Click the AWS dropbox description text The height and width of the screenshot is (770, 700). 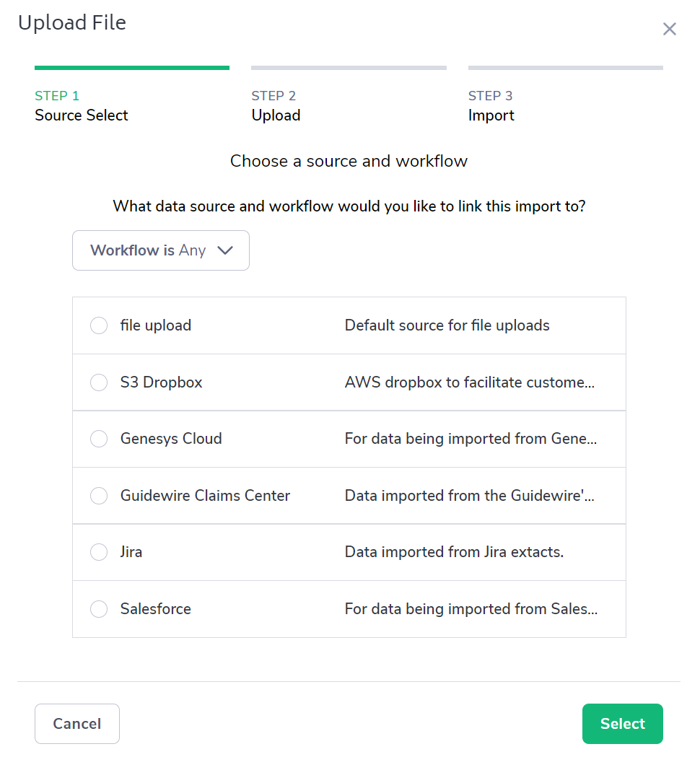470,382
